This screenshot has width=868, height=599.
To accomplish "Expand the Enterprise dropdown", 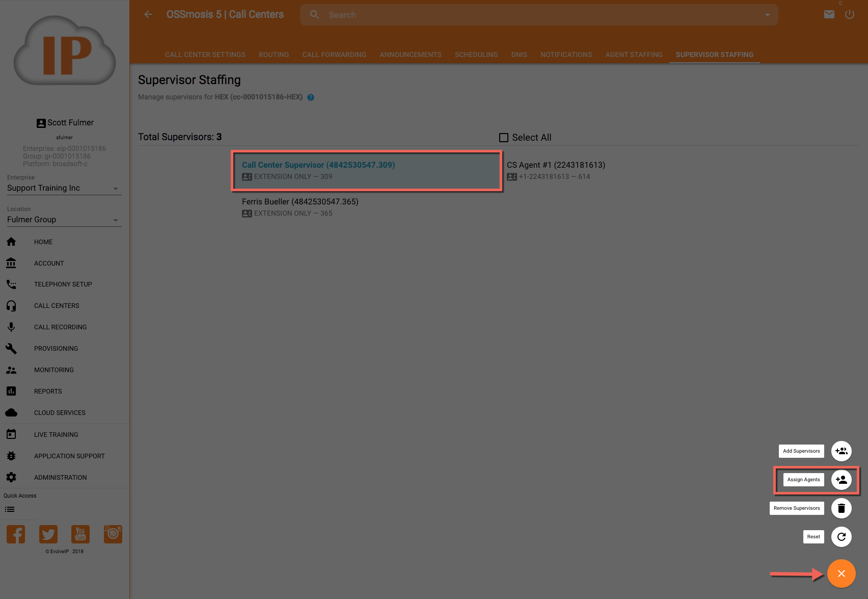I will click(115, 189).
